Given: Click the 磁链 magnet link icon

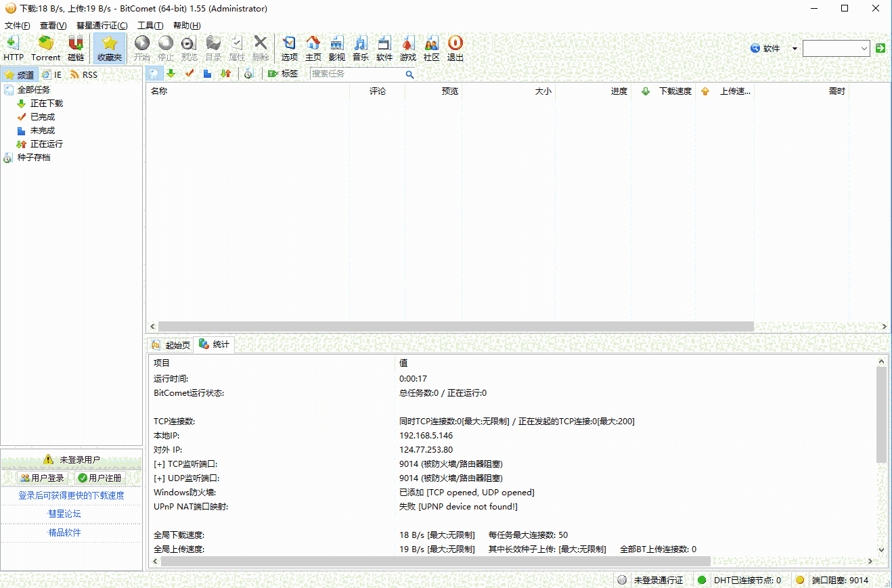Looking at the screenshot, I should click(76, 47).
